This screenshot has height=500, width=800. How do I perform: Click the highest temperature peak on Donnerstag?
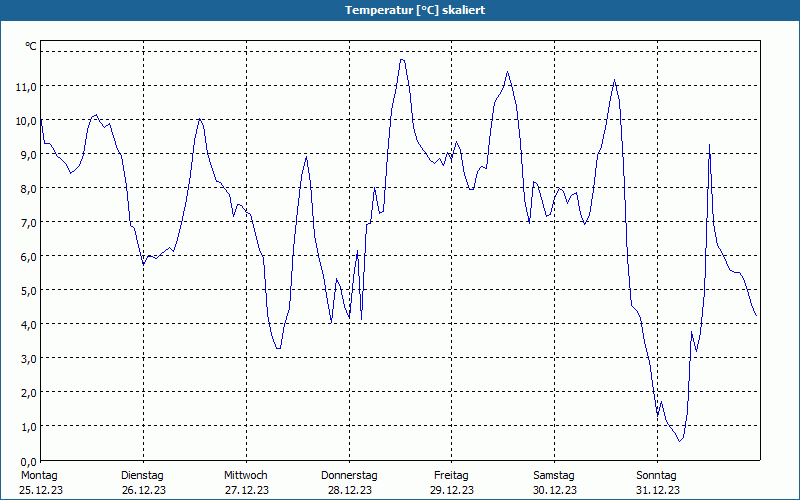tap(402, 60)
